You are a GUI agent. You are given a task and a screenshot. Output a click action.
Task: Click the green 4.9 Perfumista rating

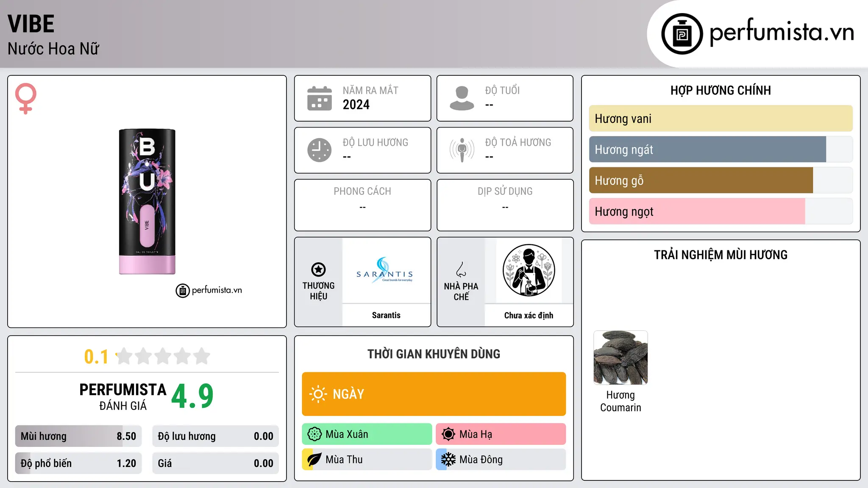tap(192, 396)
